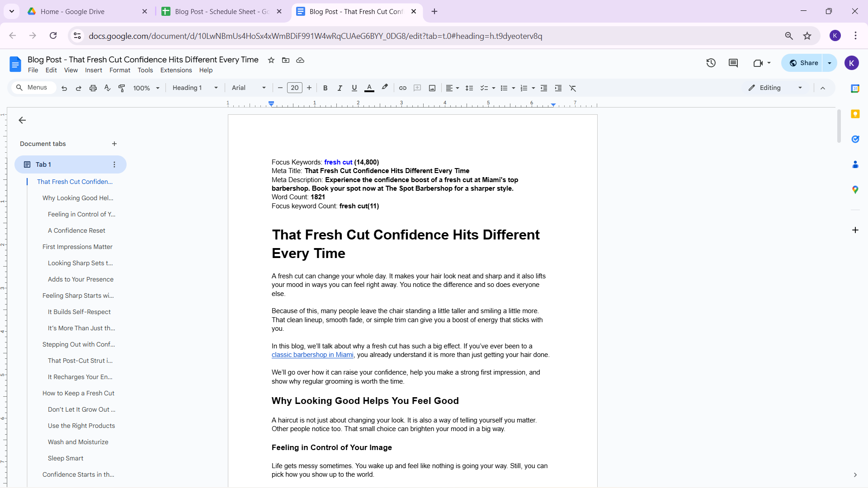Star this document
Image resolution: width=868 pixels, height=488 pixels.
271,60
